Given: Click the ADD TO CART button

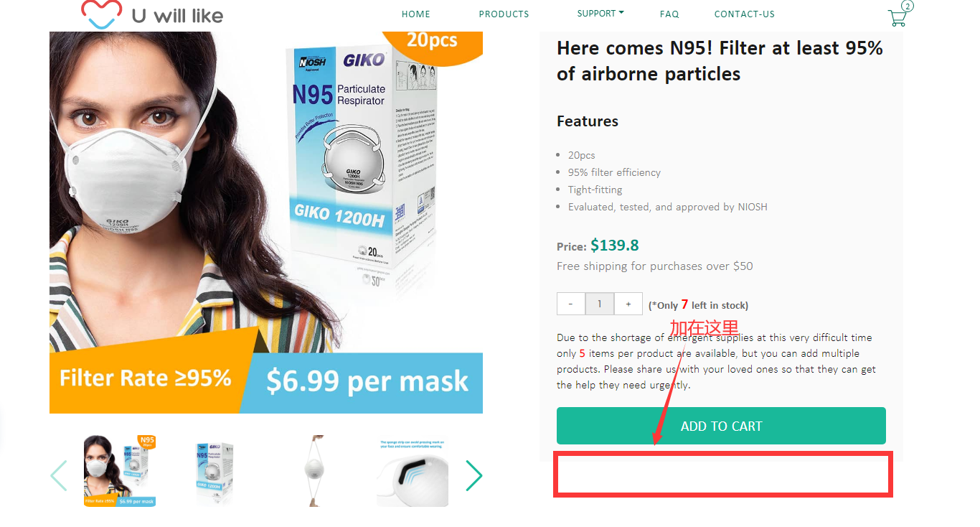Looking at the screenshot, I should point(721,426).
